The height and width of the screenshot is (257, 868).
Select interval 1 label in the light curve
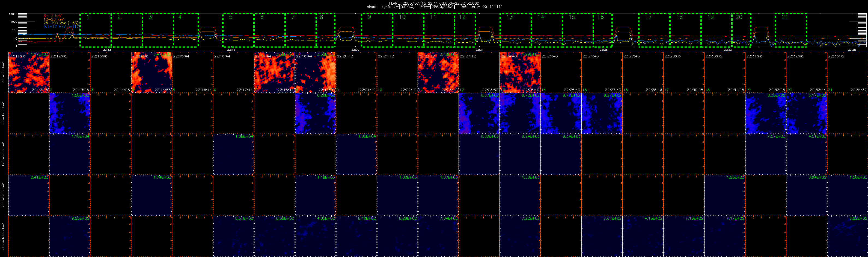click(88, 17)
